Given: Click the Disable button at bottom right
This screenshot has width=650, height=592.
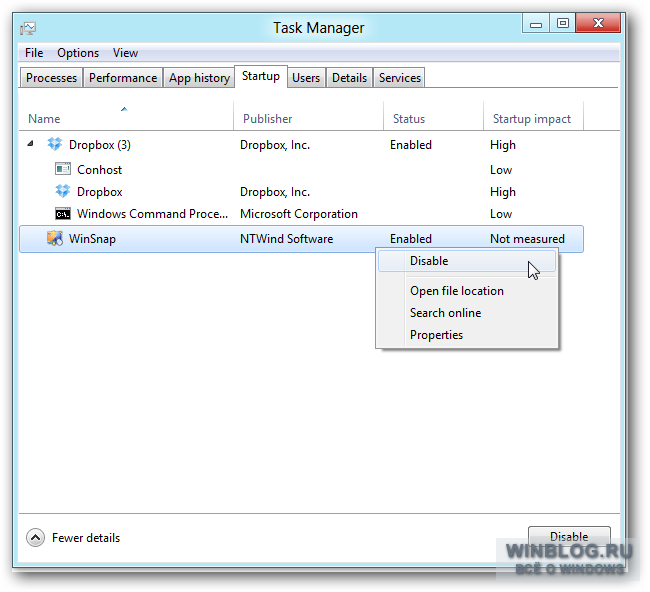Looking at the screenshot, I should tap(569, 536).
